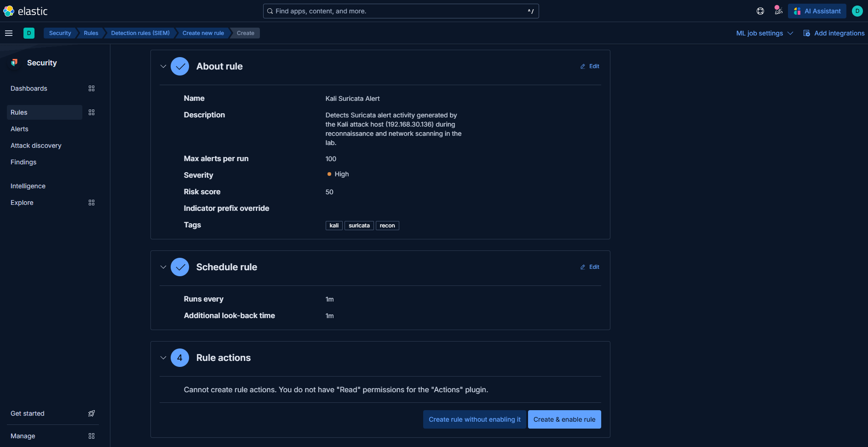Screen dimensions: 868x447
Task: Click the rule description text
Action: [393, 129]
